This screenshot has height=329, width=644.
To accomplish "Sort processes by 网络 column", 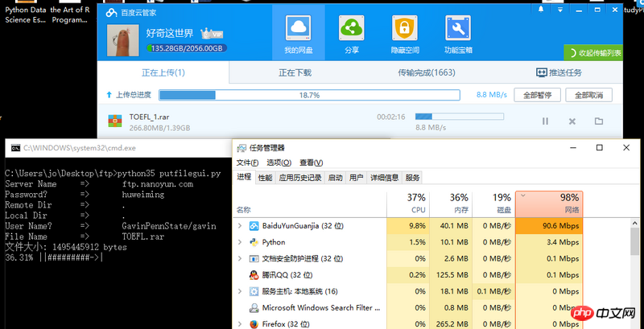I will click(x=549, y=204).
